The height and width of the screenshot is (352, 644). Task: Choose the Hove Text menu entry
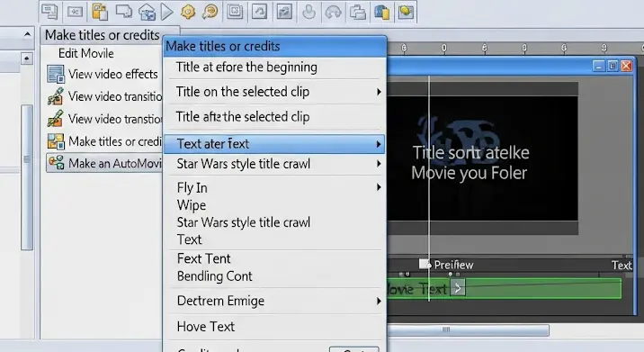[274, 327]
